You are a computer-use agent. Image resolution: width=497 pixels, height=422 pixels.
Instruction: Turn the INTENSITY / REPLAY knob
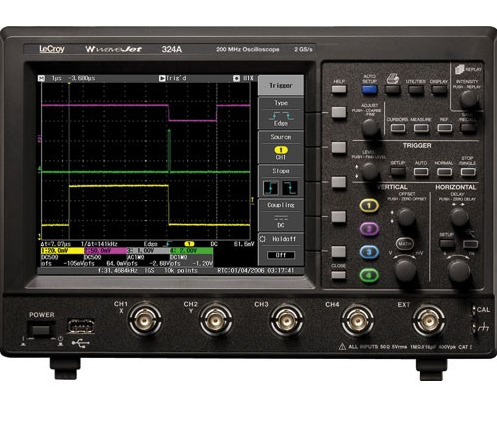[469, 99]
